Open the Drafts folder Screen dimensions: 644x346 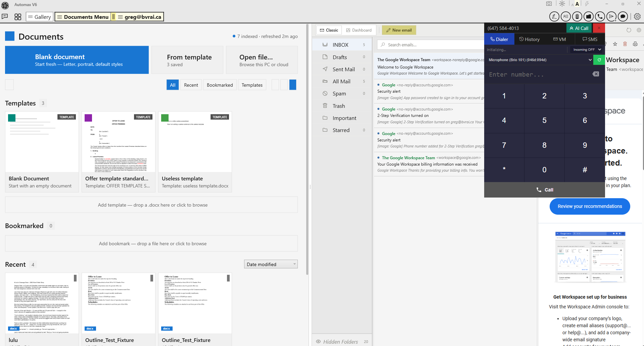click(342, 57)
